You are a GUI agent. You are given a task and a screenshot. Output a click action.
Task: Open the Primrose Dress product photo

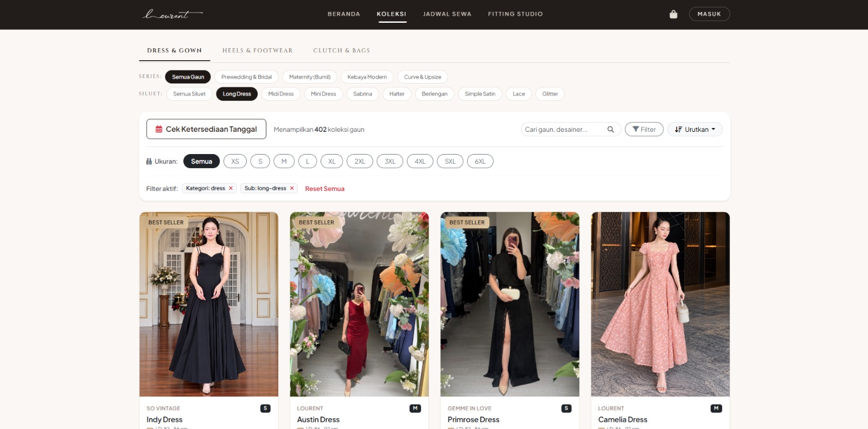(510, 304)
